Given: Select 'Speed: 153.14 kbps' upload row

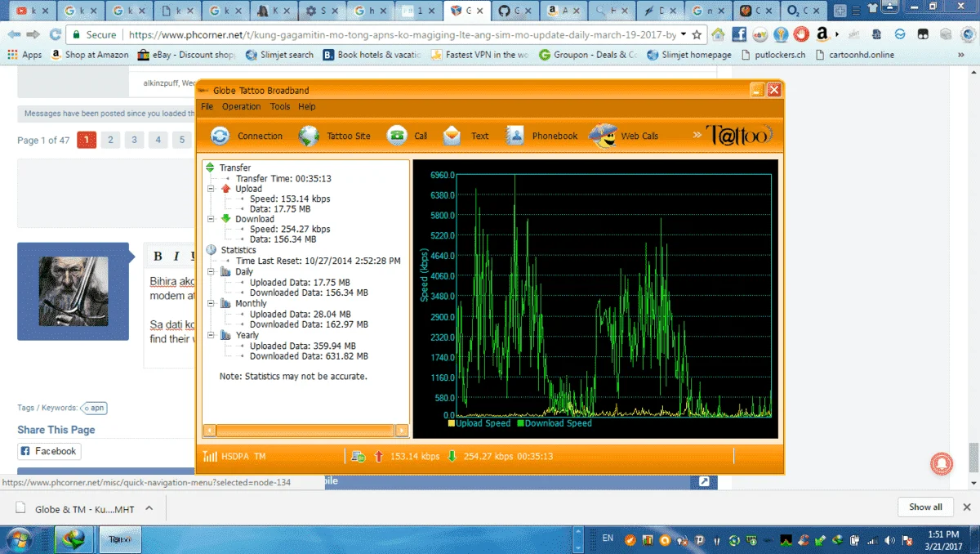Looking at the screenshot, I should click(x=290, y=199).
